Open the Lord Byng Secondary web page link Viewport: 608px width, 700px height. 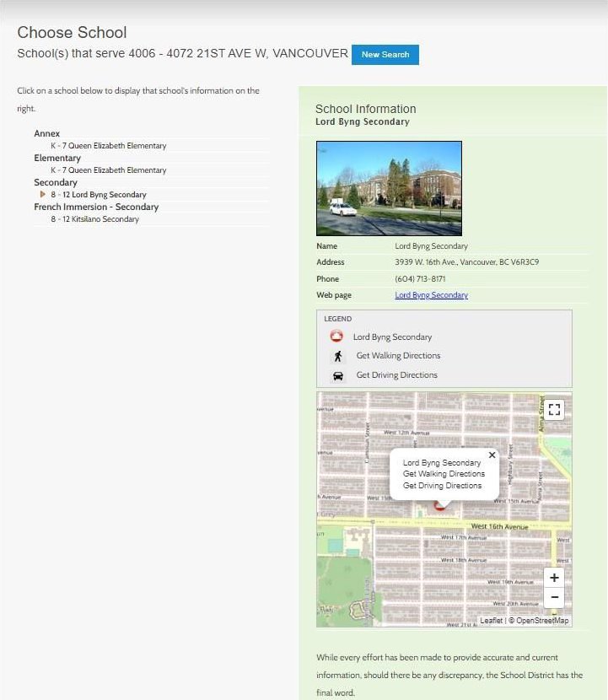pyautogui.click(x=431, y=295)
